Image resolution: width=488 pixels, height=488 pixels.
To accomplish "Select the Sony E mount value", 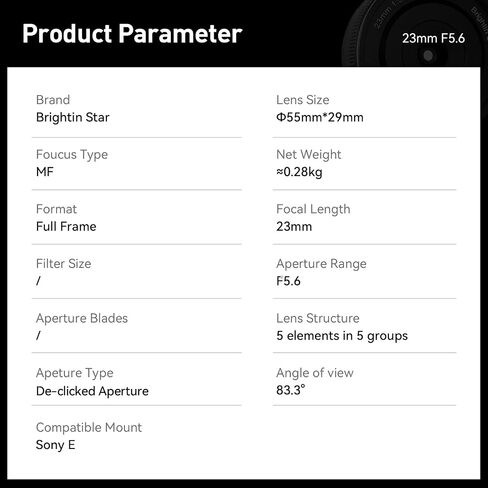I will tap(56, 445).
